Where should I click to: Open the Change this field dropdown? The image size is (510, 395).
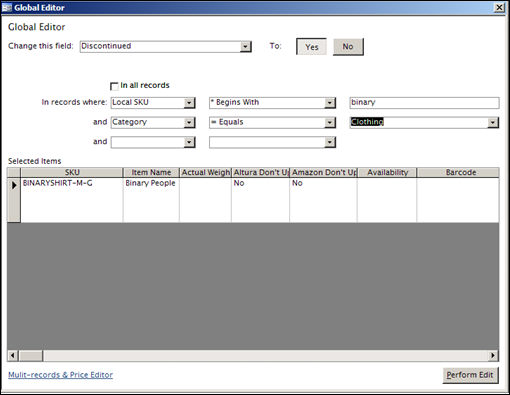[246, 46]
